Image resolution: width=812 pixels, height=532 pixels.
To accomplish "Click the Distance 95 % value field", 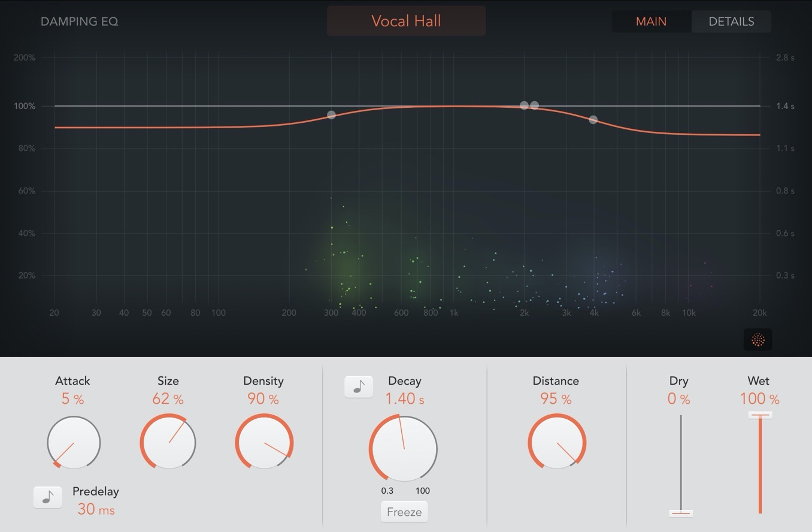I will click(x=556, y=399).
